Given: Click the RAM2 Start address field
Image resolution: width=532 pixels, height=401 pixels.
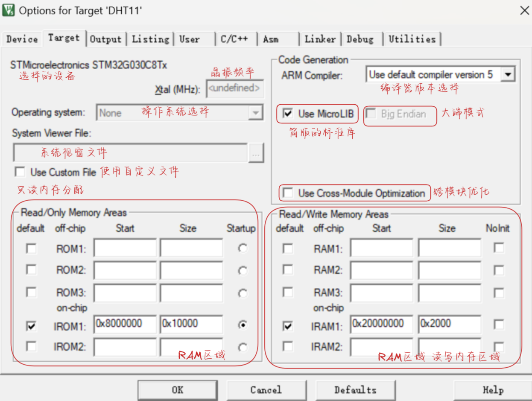Looking at the screenshot, I should point(382,271).
